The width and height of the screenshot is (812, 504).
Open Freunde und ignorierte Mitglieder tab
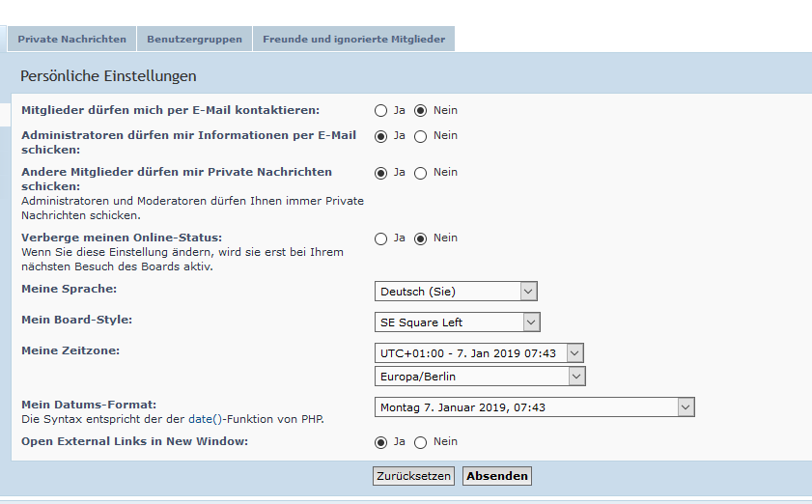(x=353, y=40)
